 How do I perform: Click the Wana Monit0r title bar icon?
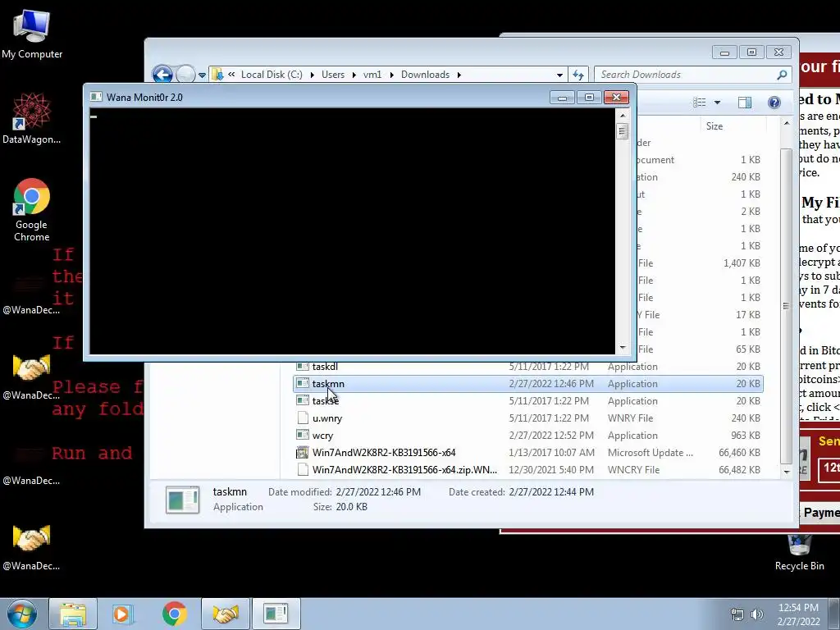coord(97,97)
